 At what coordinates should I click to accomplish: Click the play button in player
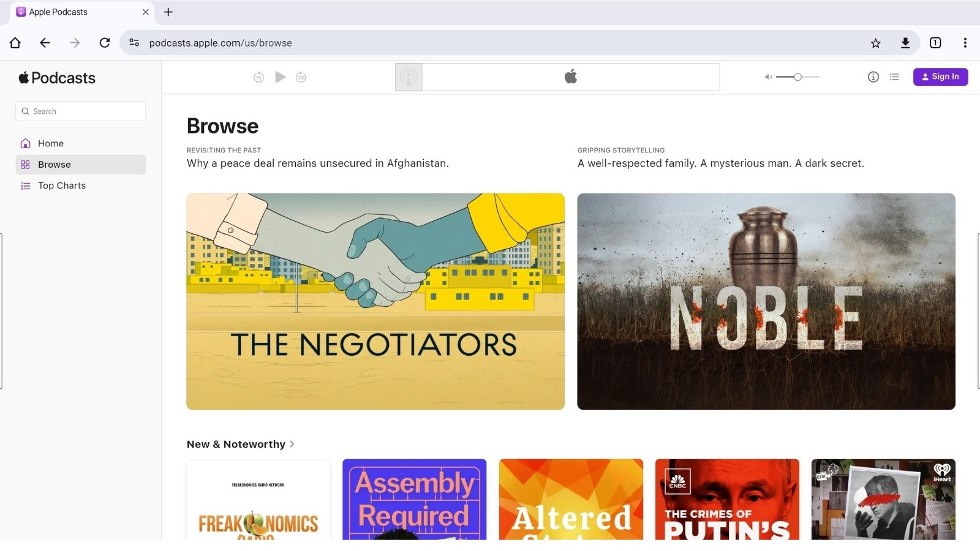[280, 77]
